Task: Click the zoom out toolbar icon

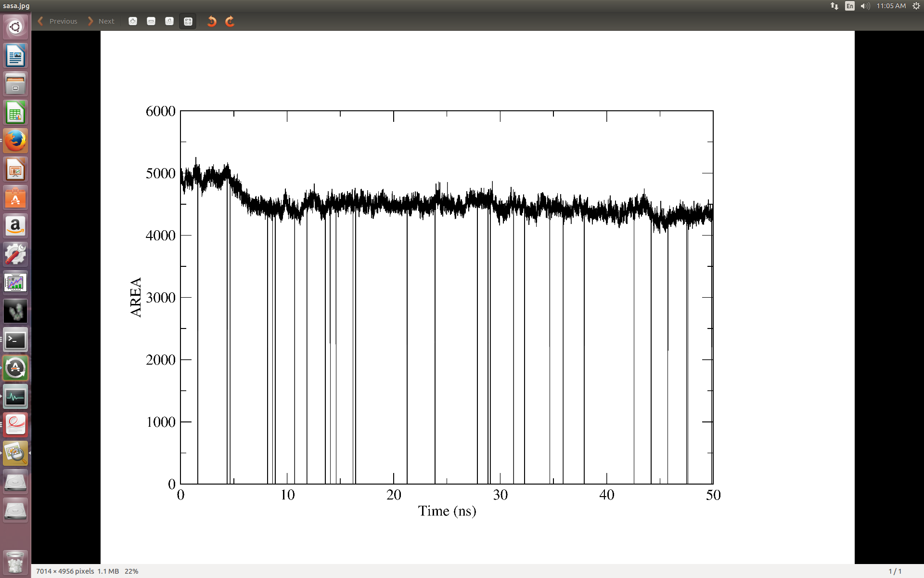Action: (151, 21)
